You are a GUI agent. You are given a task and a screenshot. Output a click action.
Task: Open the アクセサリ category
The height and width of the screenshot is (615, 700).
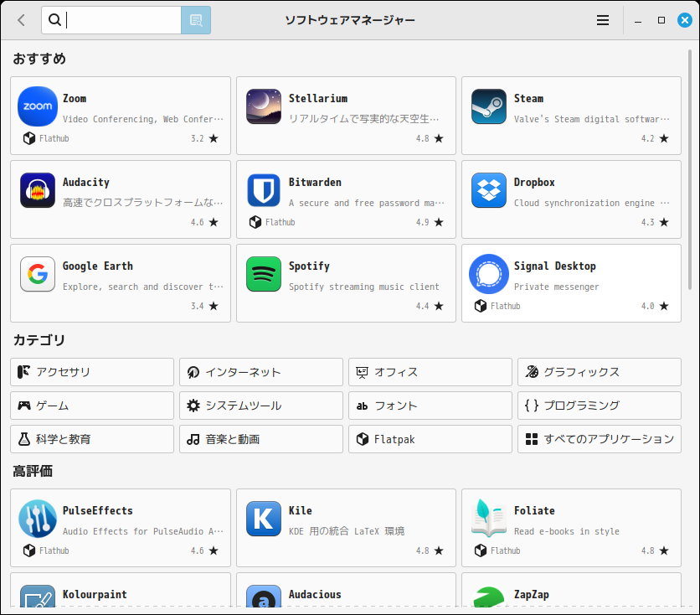pos(92,372)
